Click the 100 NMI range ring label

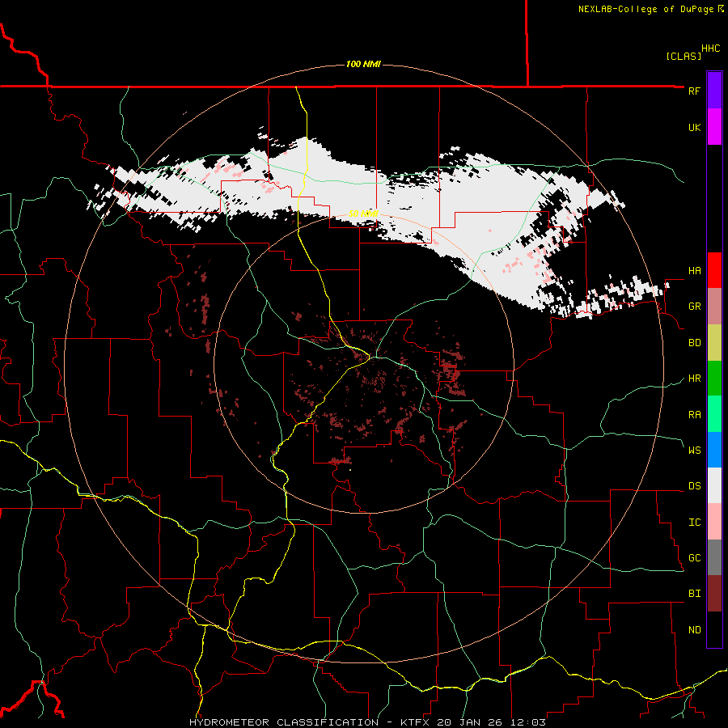pos(363,64)
